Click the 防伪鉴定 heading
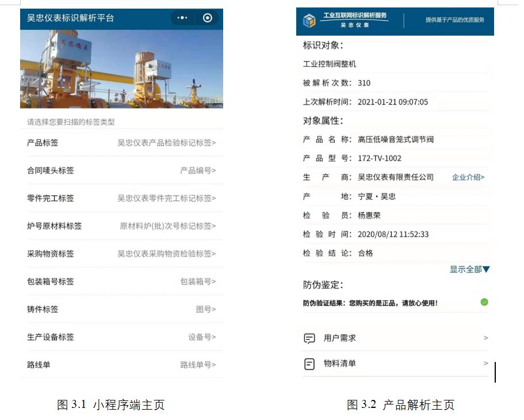The width and height of the screenshot is (524, 420). click(323, 285)
